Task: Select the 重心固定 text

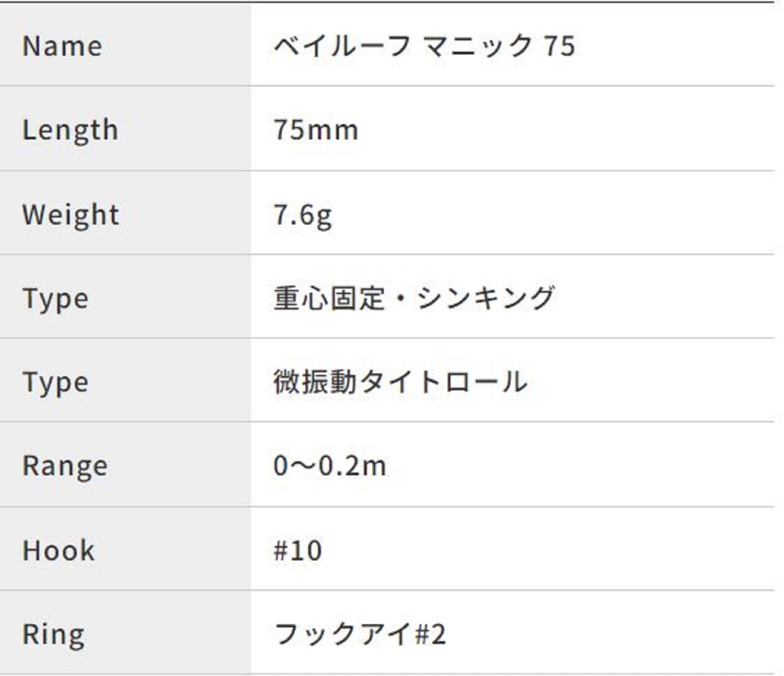Action: pyautogui.click(x=329, y=299)
